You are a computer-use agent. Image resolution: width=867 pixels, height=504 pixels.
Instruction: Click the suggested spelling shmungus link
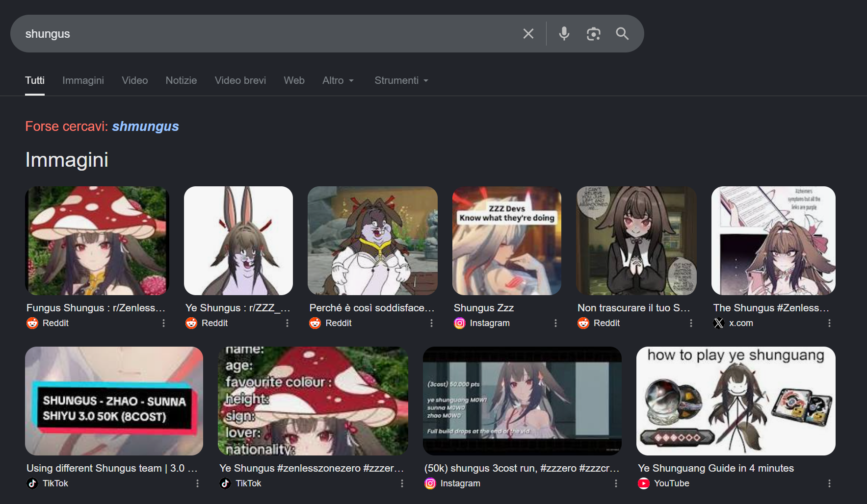145,126
